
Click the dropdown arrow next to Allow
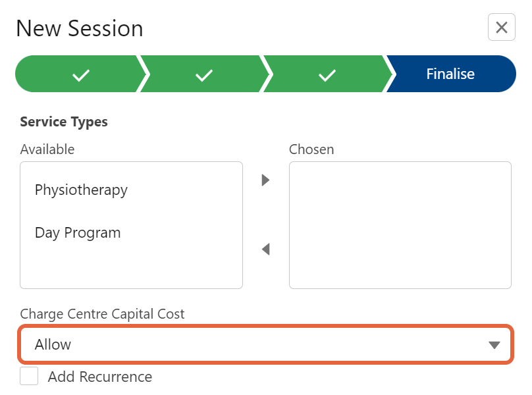pos(494,345)
